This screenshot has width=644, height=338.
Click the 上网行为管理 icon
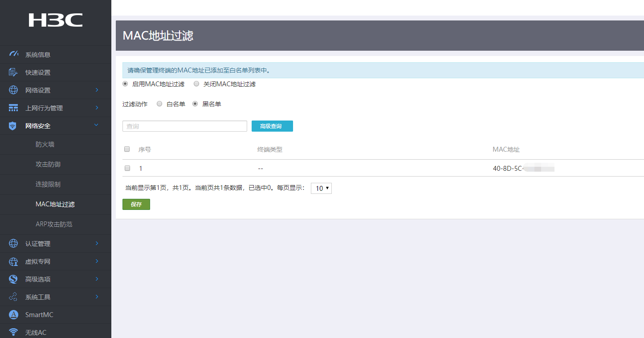(x=13, y=108)
